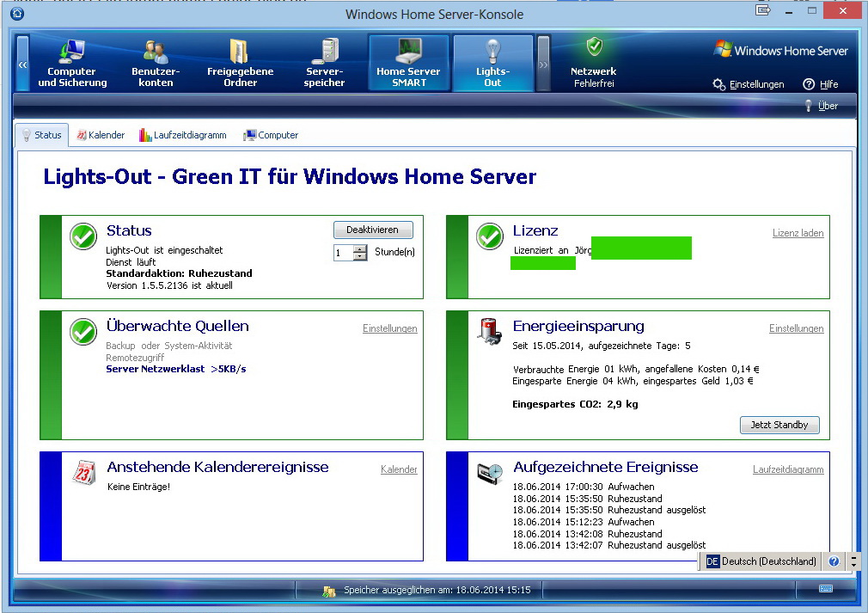Click the 'Speicher ausgeglichen am' status text
868x613 pixels.
click(437, 591)
